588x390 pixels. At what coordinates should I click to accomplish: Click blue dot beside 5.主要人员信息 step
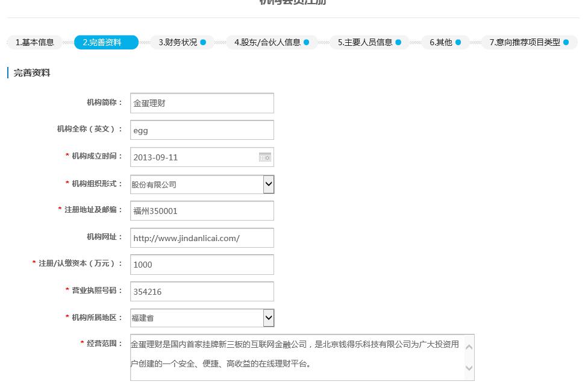(x=398, y=42)
